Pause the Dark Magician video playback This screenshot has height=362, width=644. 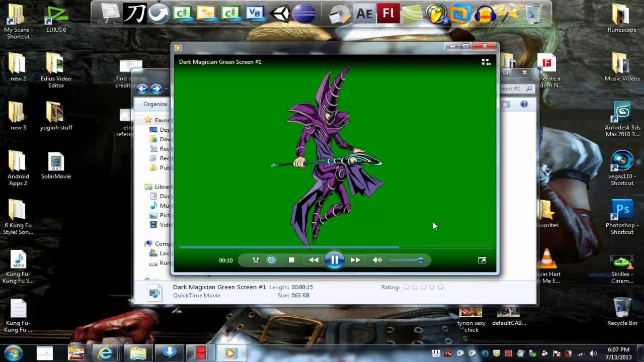coord(334,260)
